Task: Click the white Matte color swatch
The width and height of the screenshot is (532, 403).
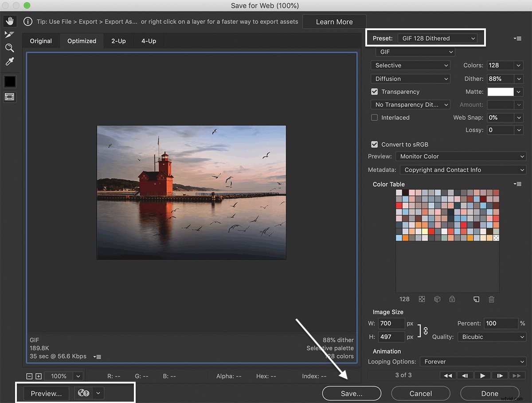Action: pyautogui.click(x=501, y=92)
